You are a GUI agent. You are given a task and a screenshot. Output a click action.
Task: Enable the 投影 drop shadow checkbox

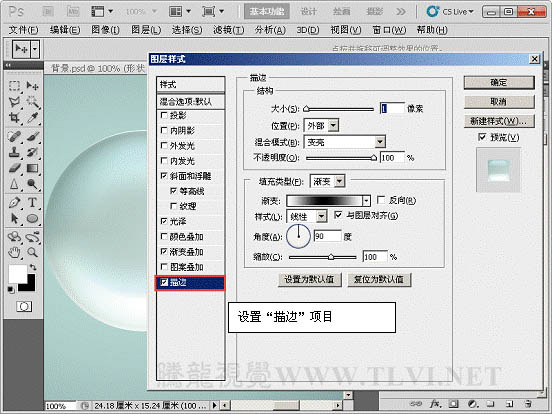point(164,115)
